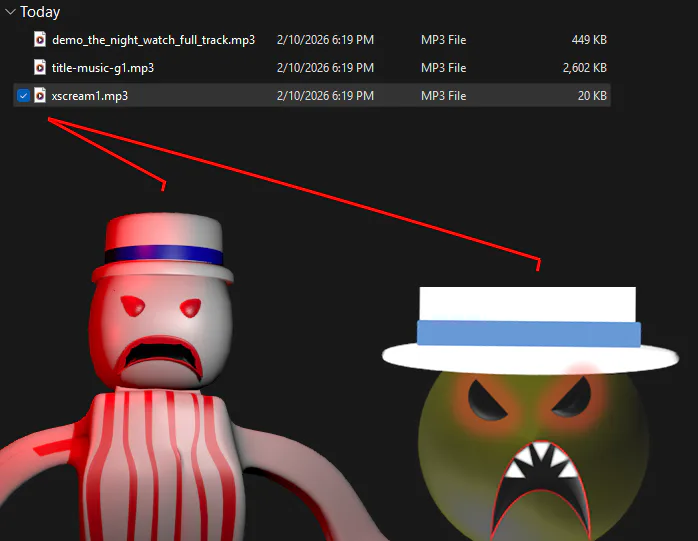
Task: Click the date of xscream1.mp3
Action: [325, 96]
